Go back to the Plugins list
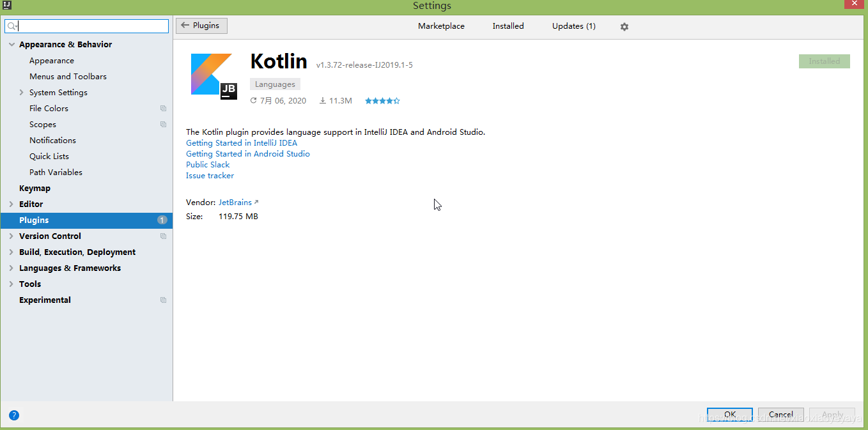Viewport: 868px width, 430px height. tap(201, 26)
